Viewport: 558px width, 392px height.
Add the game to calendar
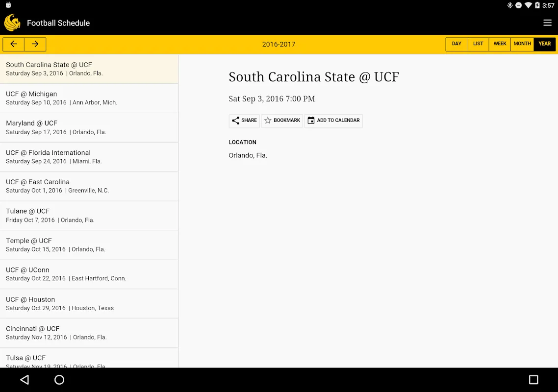click(x=333, y=120)
